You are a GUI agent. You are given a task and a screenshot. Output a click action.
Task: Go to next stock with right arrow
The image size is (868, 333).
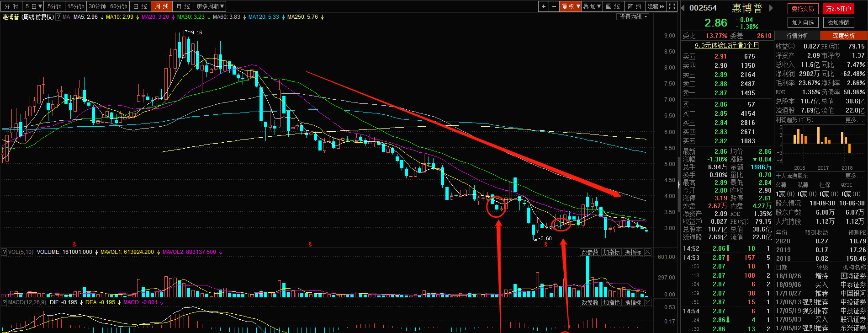point(771,8)
